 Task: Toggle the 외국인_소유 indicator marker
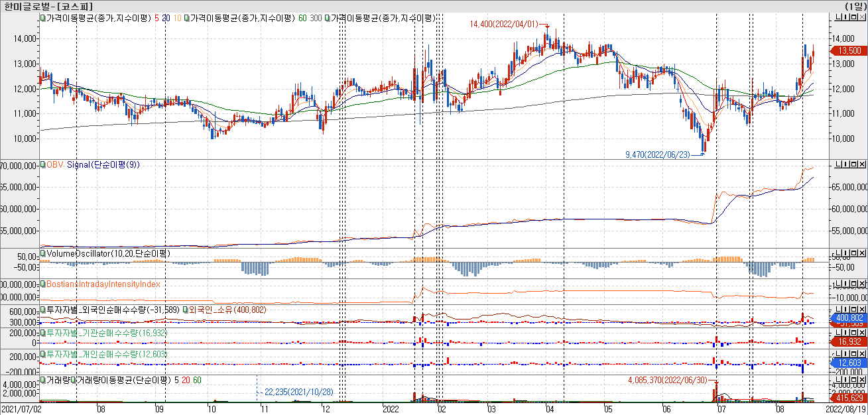point(185,310)
